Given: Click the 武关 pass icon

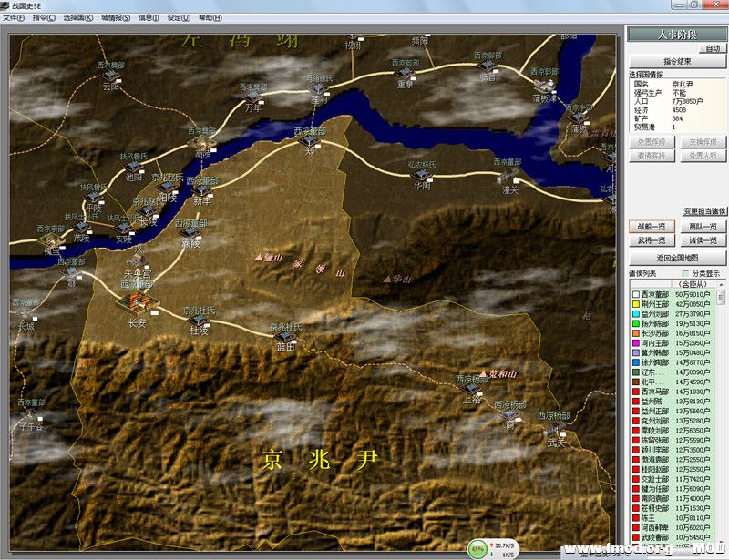Looking at the screenshot, I should tap(555, 430).
